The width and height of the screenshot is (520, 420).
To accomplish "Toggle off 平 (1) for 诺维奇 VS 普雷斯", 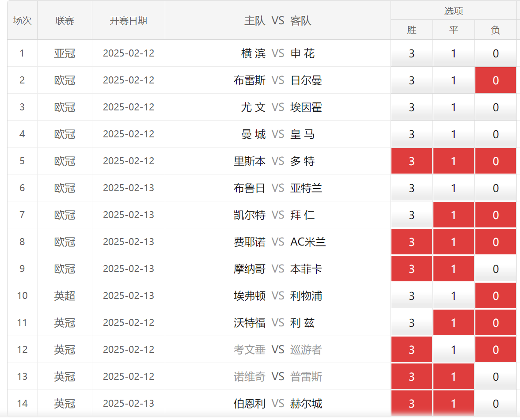I will pos(453,376).
